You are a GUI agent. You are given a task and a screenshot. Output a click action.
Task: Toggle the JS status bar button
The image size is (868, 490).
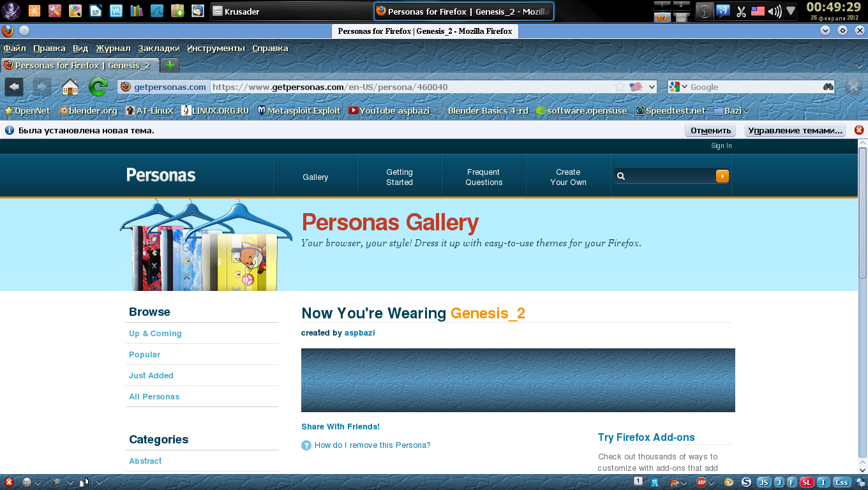click(764, 482)
